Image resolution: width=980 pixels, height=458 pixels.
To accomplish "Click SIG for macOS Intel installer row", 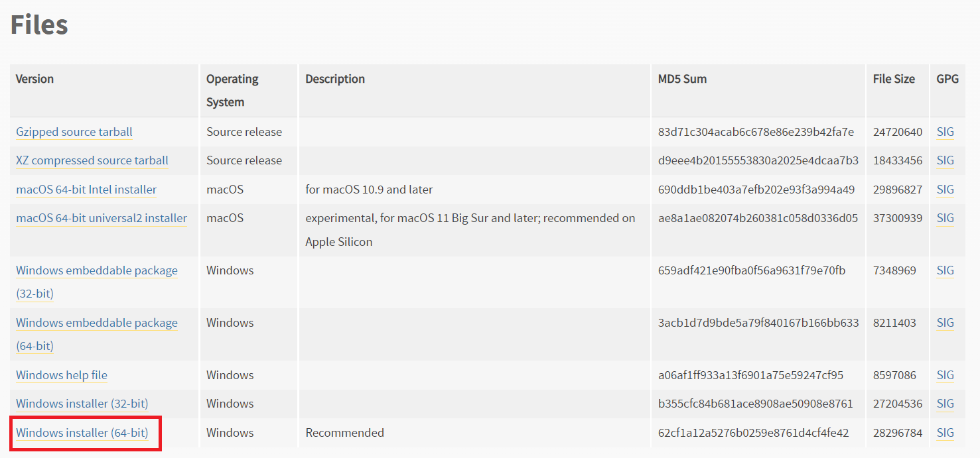I will click(x=945, y=190).
